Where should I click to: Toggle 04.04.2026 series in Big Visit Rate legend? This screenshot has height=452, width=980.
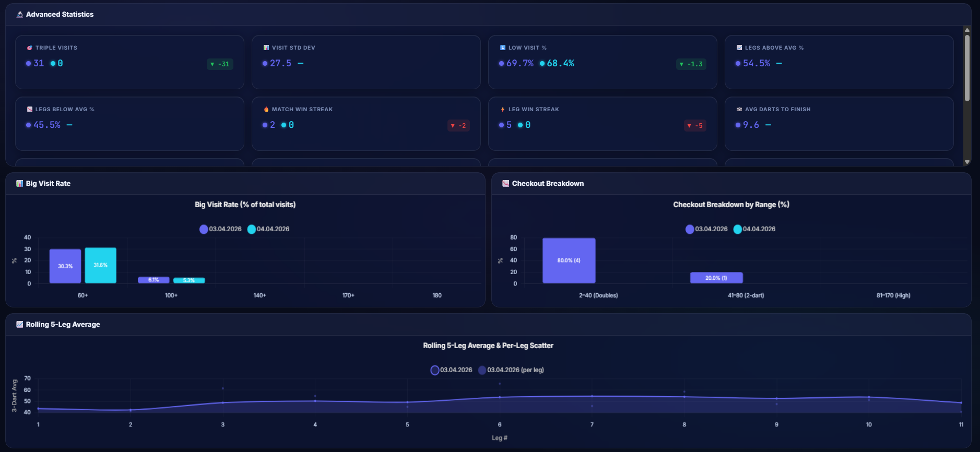click(268, 229)
